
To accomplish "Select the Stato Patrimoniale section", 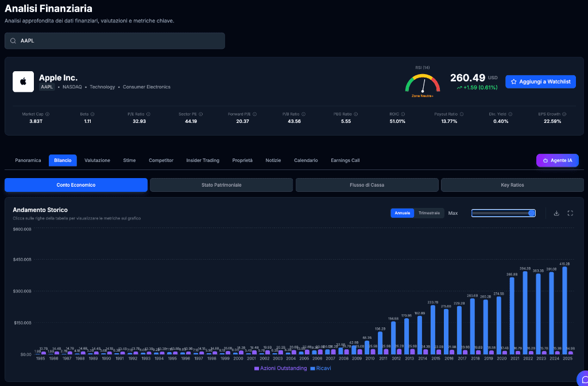I will pos(221,185).
